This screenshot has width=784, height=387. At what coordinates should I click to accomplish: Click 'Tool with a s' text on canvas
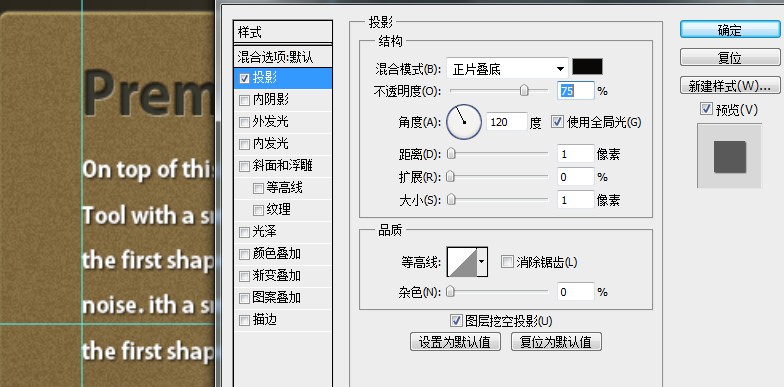coord(148,216)
